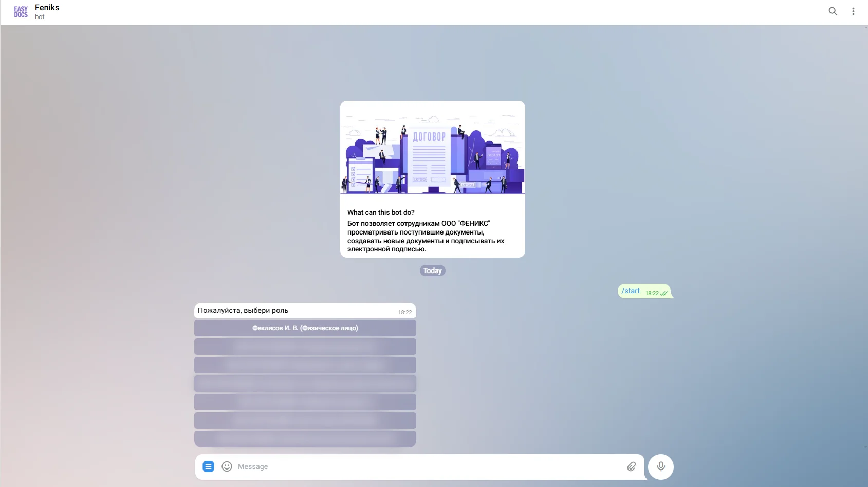The width and height of the screenshot is (868, 487).
Task: Select role Феклисов И. В. (Физическое лицо)
Action: 305,328
